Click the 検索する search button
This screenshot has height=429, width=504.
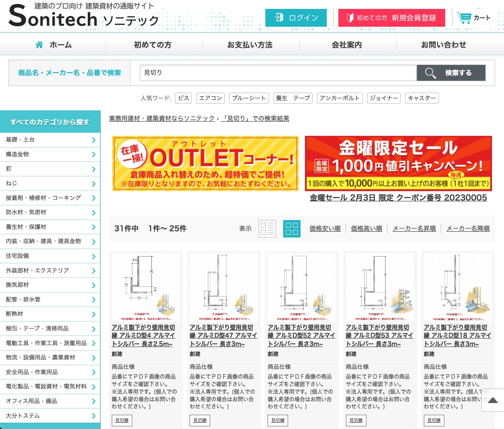451,73
